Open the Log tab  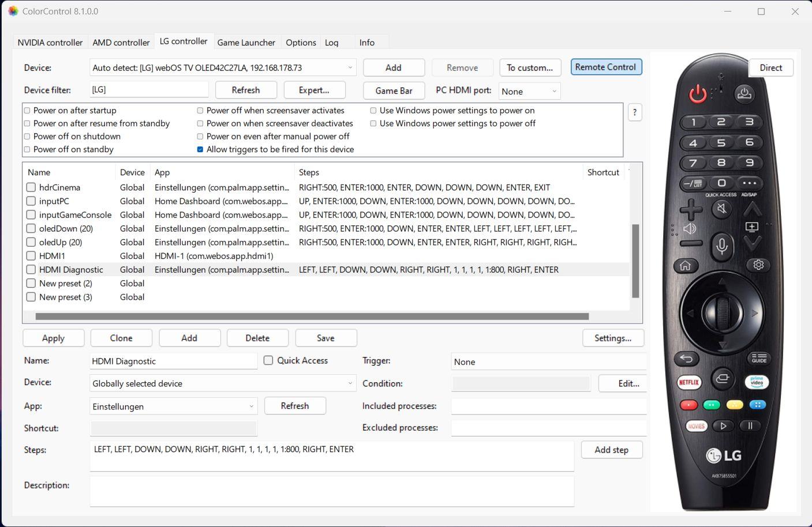click(332, 43)
